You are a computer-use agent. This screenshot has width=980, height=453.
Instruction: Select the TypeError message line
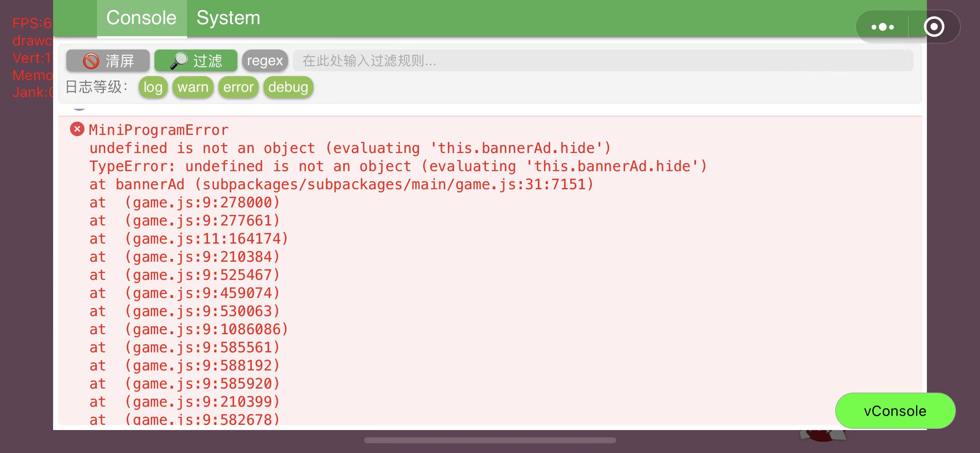[397, 166]
